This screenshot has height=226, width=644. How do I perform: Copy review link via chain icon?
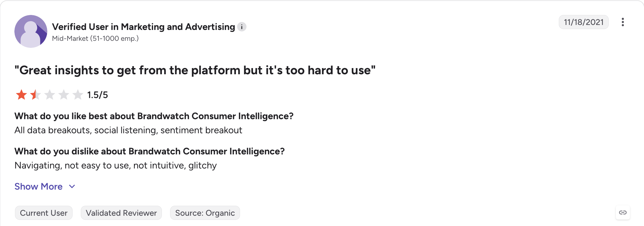click(623, 212)
